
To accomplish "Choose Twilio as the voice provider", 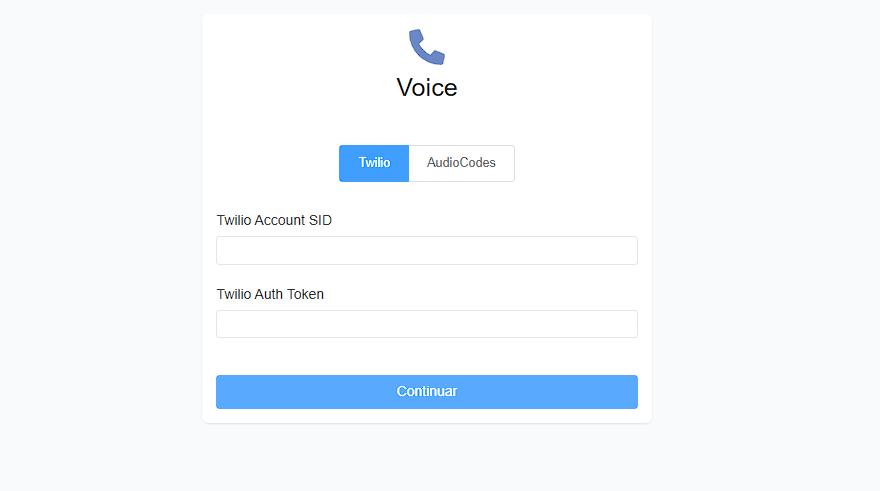I will [374, 163].
